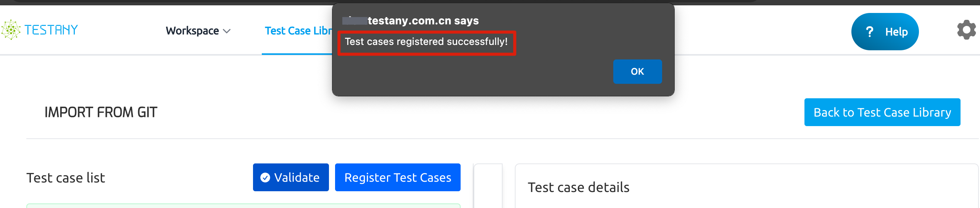Click the question mark icon in Help
This screenshot has height=208, width=980.
click(x=870, y=32)
